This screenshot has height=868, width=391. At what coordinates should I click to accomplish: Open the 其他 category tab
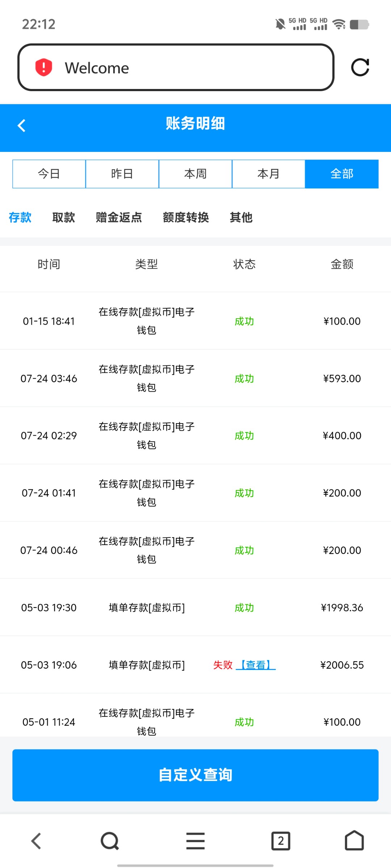241,217
